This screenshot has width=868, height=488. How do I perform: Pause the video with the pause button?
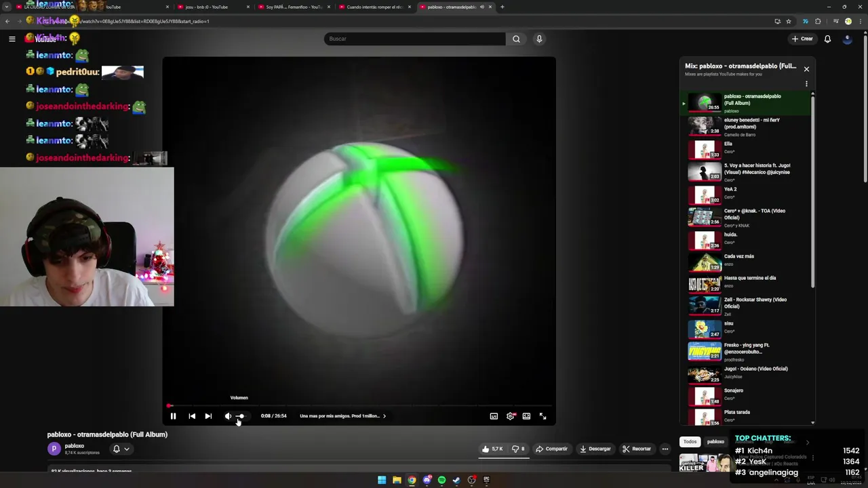(x=173, y=416)
